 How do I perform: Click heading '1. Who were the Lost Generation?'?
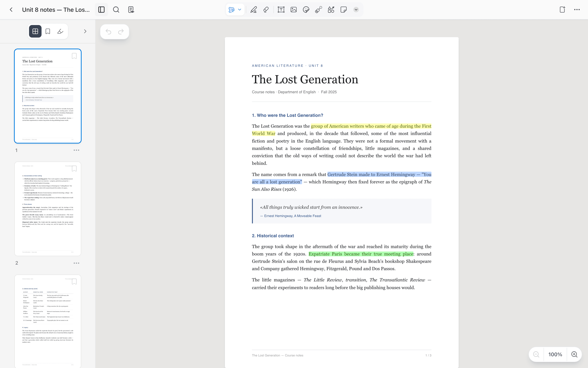(x=287, y=115)
